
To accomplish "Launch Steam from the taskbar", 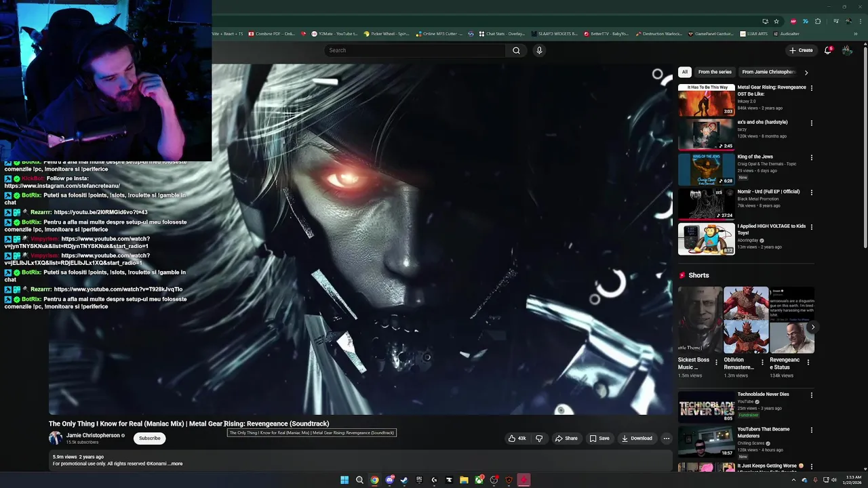I will [x=404, y=480].
